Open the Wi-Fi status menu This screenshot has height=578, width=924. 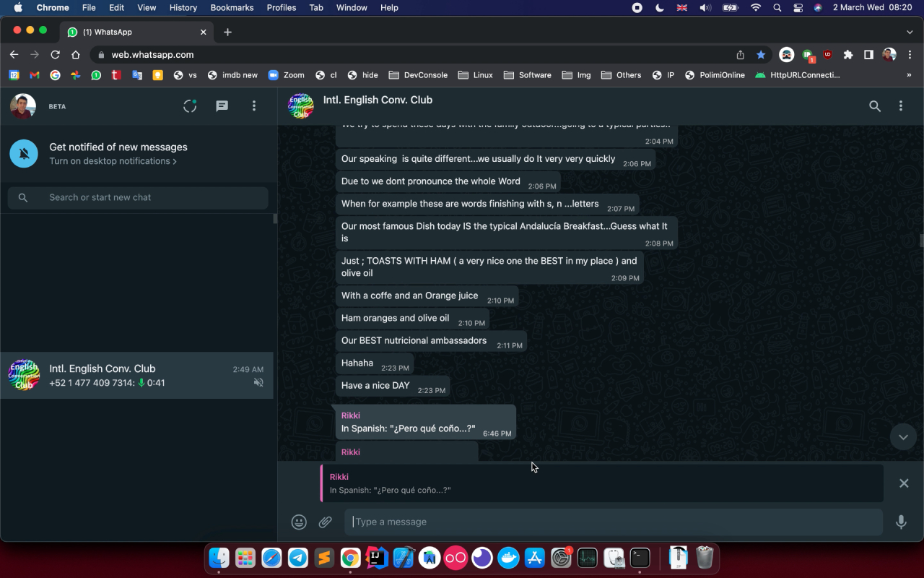point(756,8)
